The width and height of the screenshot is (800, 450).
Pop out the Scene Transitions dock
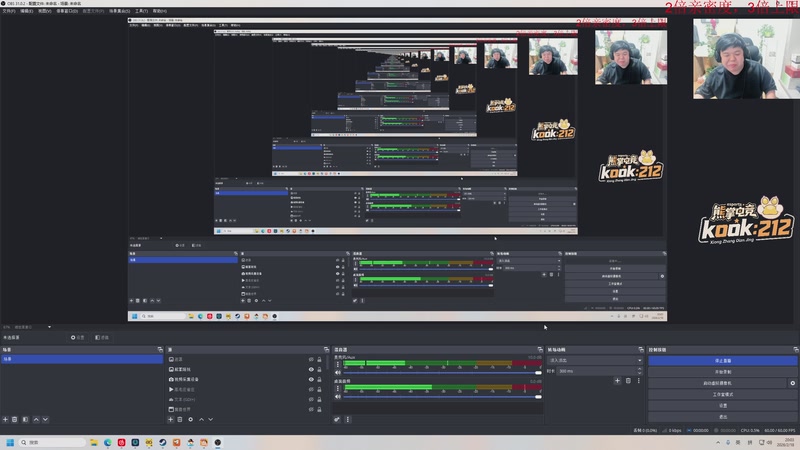click(x=641, y=349)
